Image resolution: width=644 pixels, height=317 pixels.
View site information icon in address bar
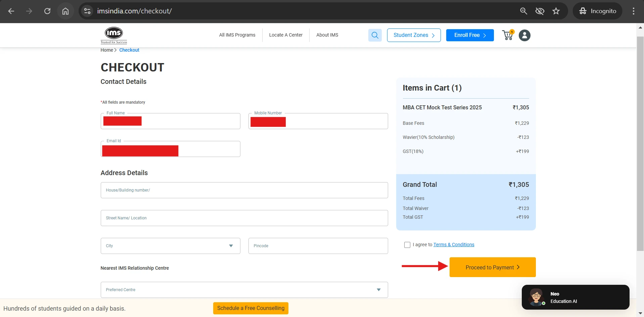tap(87, 11)
